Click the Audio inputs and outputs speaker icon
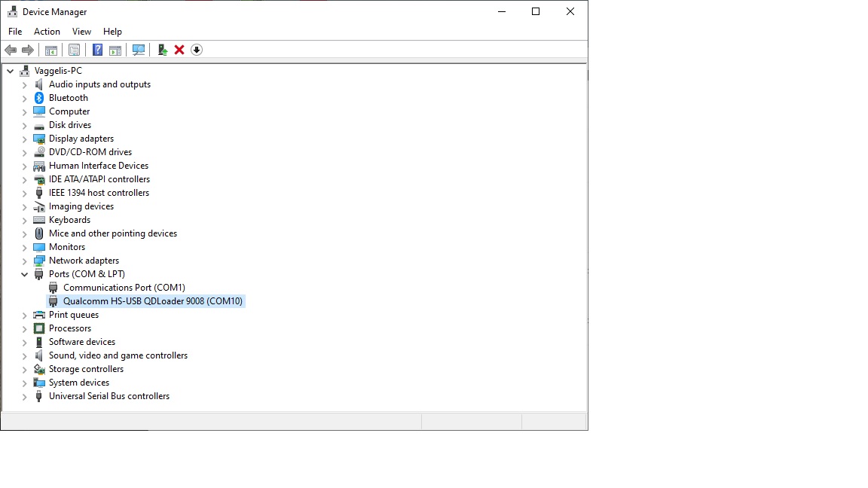868x488 pixels. pos(38,84)
